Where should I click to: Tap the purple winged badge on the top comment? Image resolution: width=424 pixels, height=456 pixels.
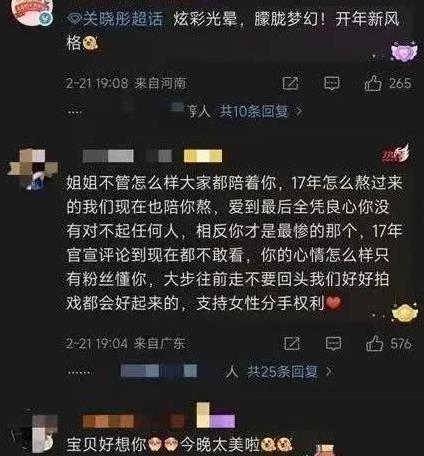click(x=404, y=52)
